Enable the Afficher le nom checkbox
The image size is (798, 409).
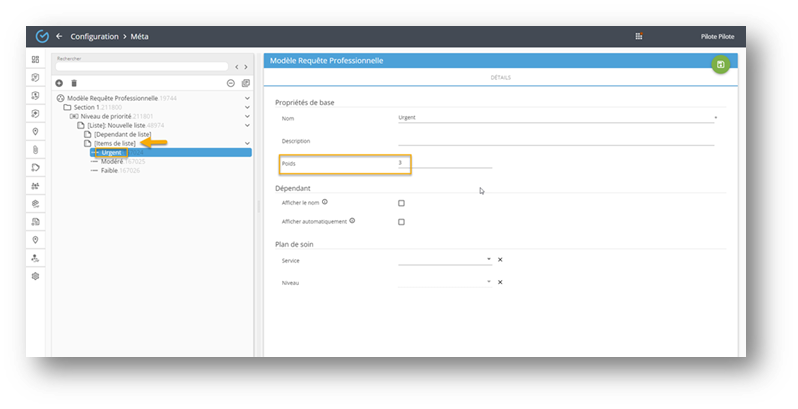tap(401, 203)
